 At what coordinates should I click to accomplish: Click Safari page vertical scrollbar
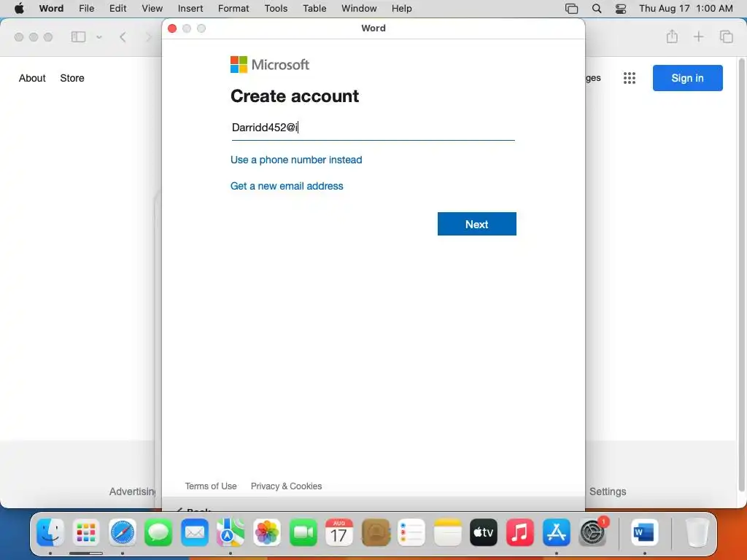pos(741,275)
